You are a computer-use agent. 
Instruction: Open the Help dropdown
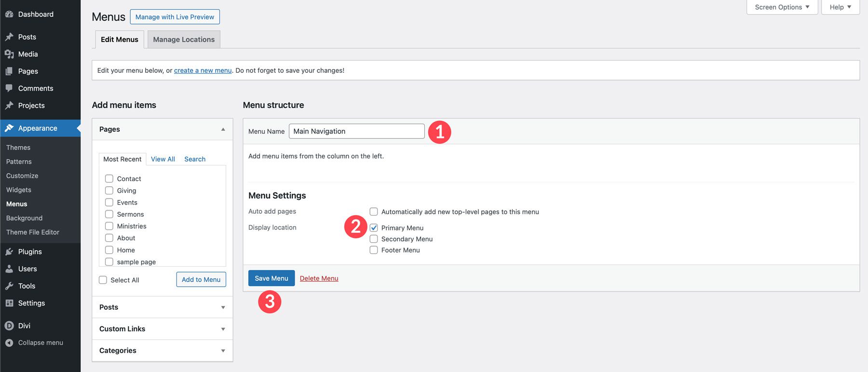(x=841, y=7)
